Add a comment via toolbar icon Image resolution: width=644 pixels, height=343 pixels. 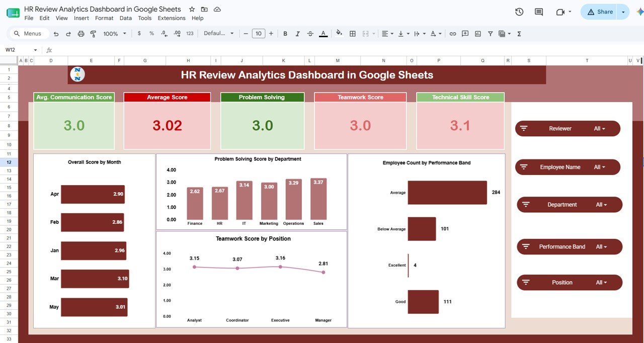(x=465, y=34)
